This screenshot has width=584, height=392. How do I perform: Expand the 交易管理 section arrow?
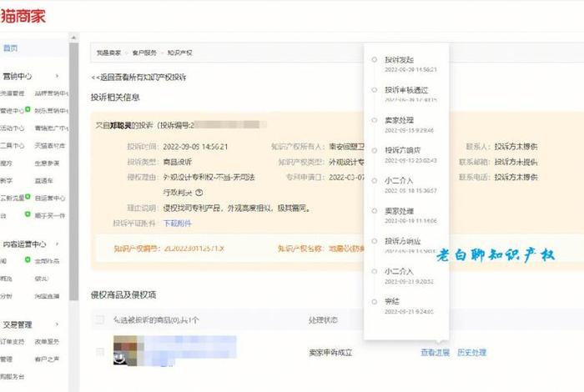coord(57,324)
